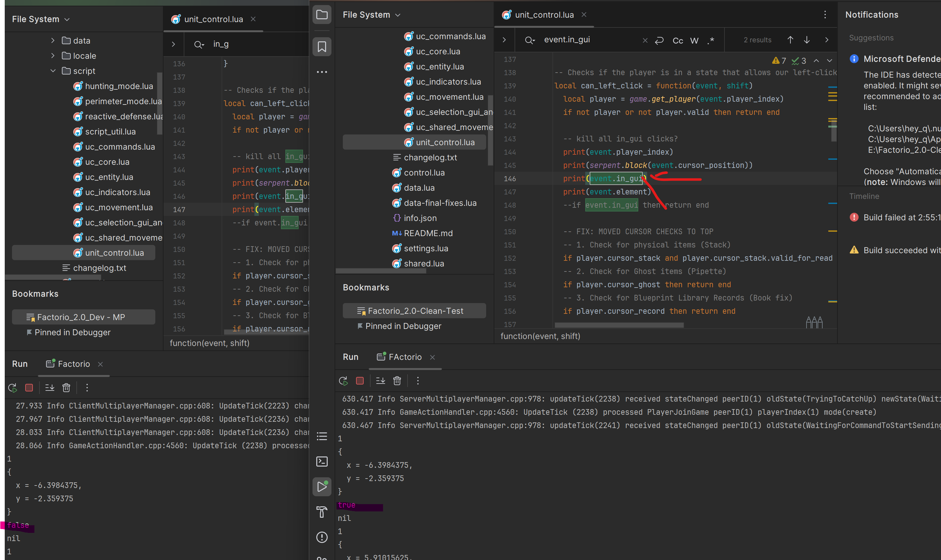Select the Factorio_2.0-Clean-Test bookmark
The image size is (941, 560).
pos(415,311)
